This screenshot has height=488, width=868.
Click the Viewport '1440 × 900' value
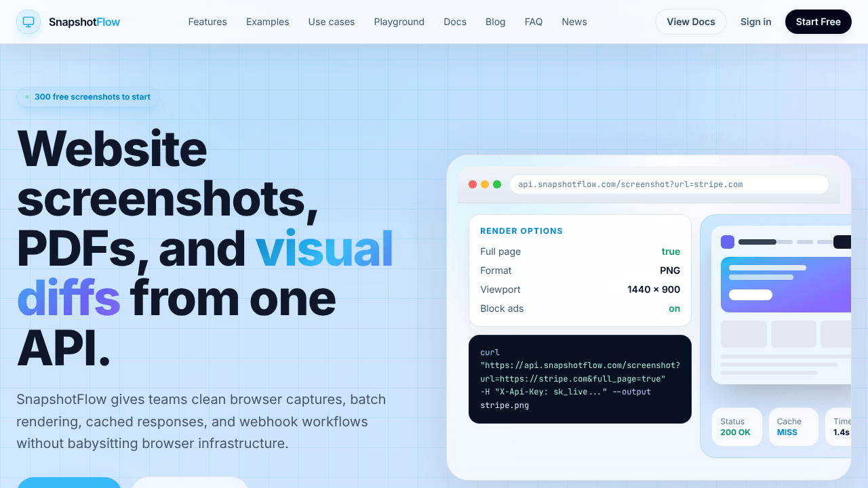click(x=654, y=289)
